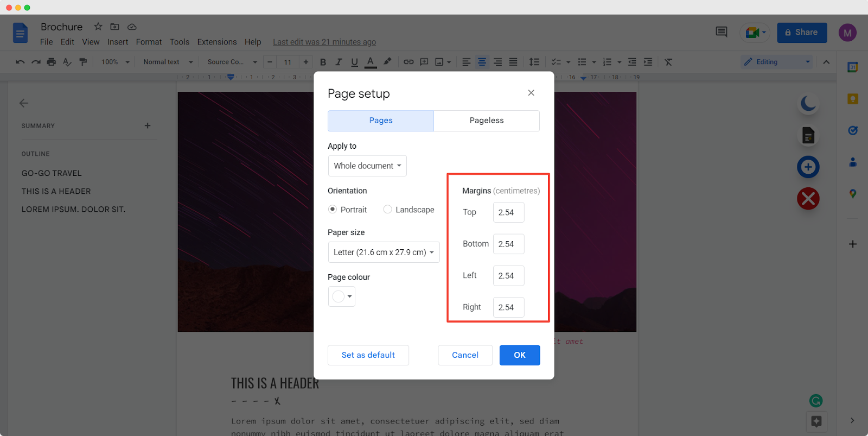
Task: Click the undo arrow in toolbar
Action: coord(20,62)
